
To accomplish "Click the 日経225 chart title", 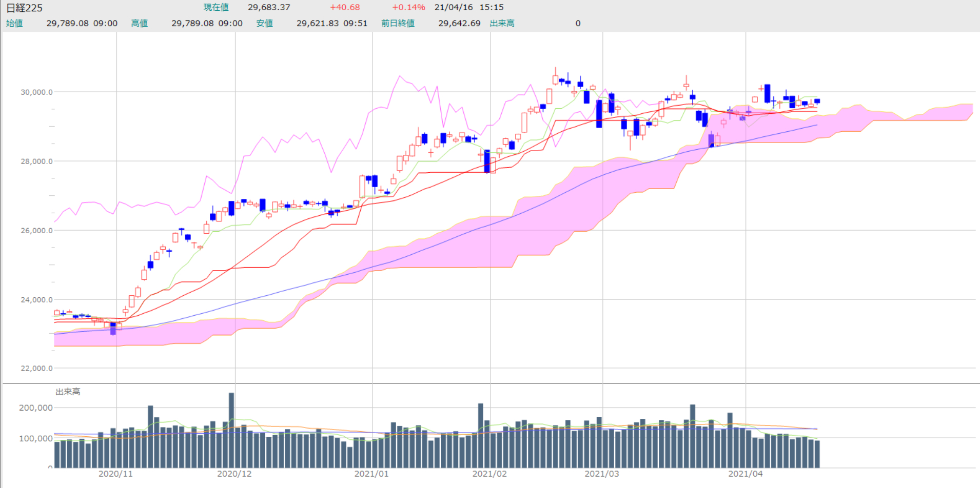I will [24, 8].
